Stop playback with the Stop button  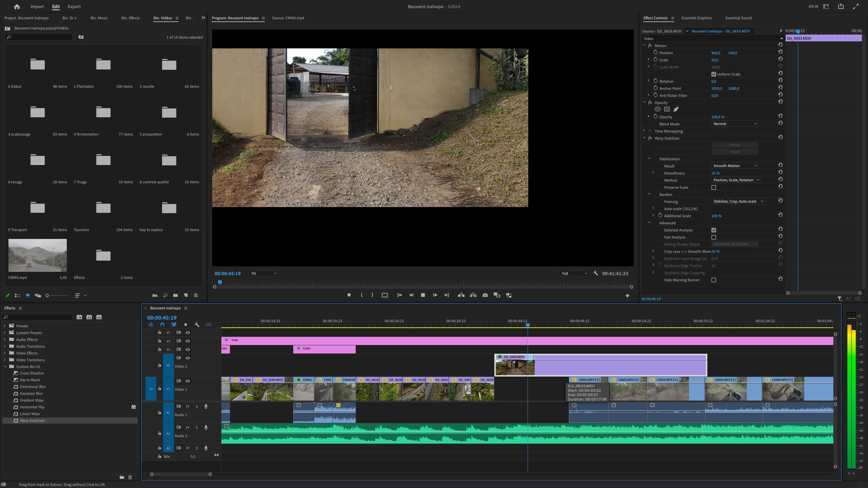pos(423,295)
